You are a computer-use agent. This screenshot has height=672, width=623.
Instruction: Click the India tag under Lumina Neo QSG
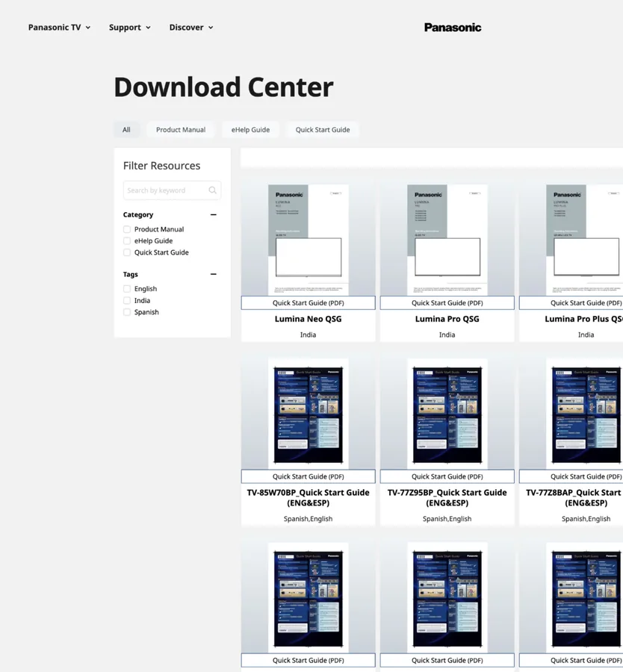[309, 335]
